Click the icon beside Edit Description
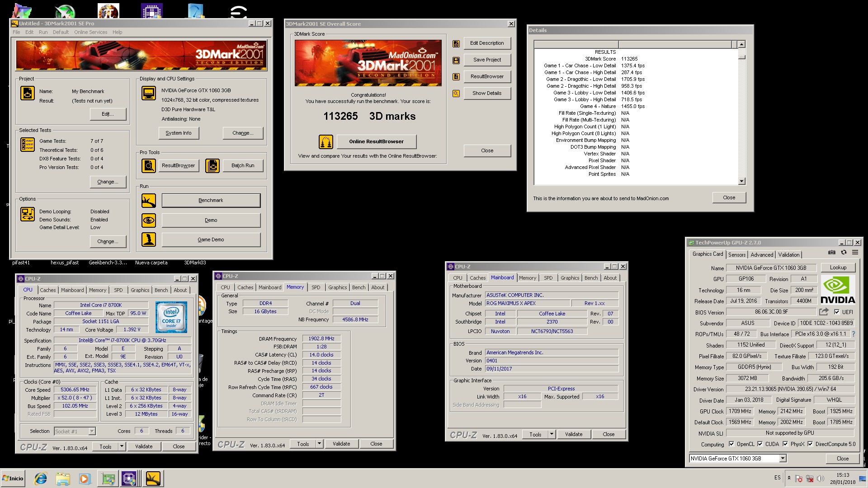 pos(456,44)
